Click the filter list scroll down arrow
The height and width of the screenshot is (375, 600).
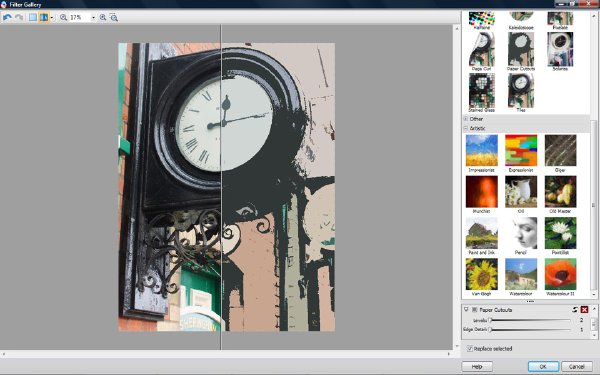594,295
